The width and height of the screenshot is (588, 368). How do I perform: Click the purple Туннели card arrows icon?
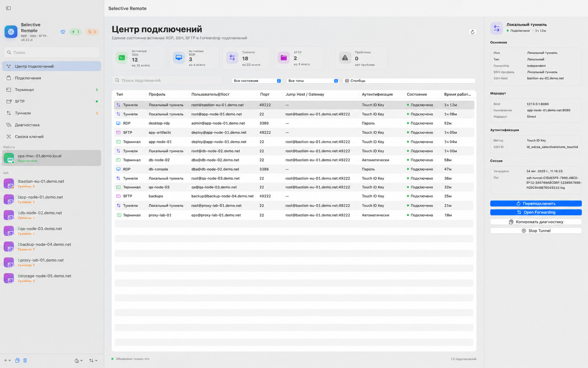click(232, 58)
